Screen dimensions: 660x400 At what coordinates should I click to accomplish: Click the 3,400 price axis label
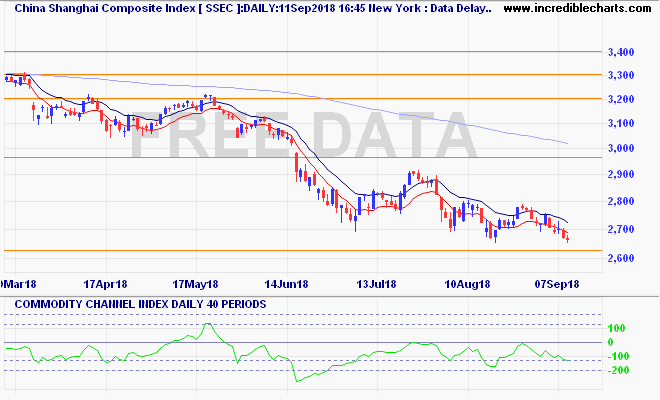pyautogui.click(x=619, y=52)
